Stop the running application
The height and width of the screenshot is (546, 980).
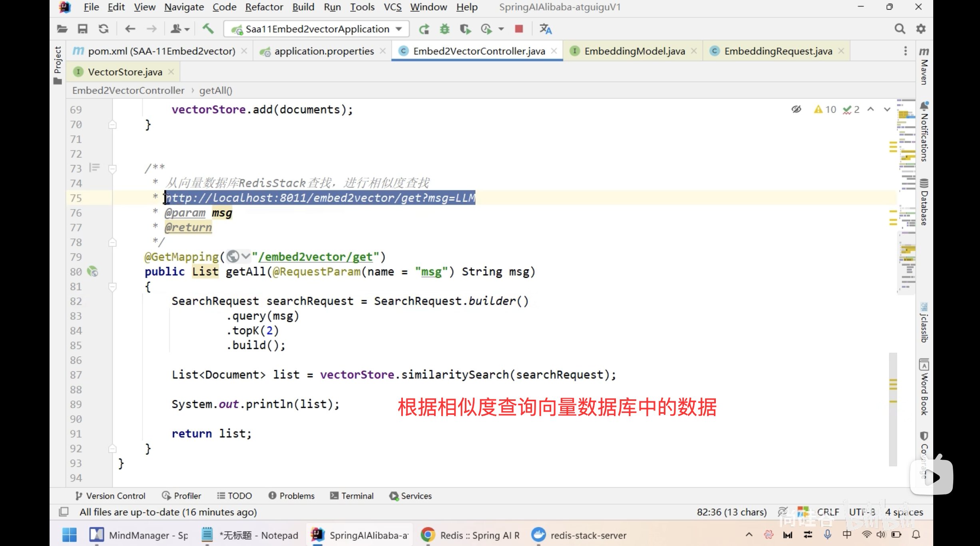point(519,29)
